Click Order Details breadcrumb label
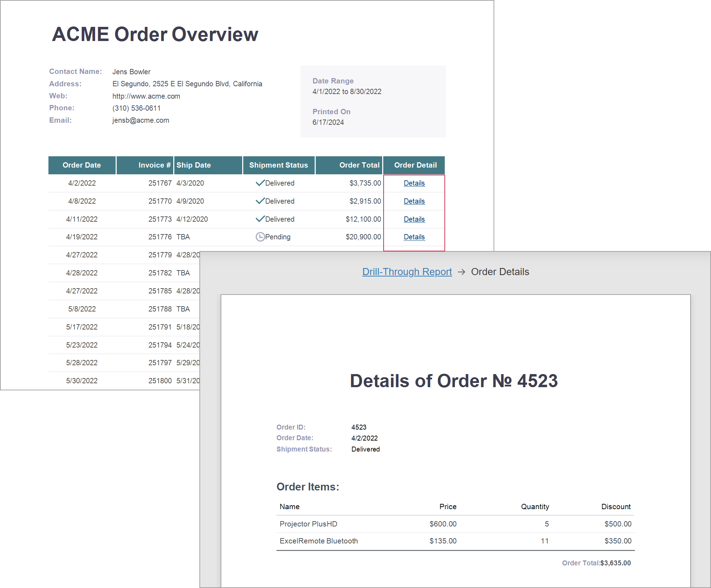This screenshot has width=711, height=588. click(x=500, y=272)
